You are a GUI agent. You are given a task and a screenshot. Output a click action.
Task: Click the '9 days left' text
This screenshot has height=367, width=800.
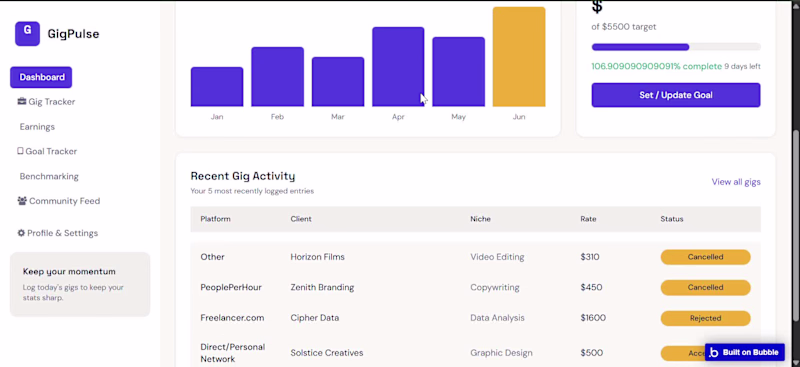click(742, 66)
